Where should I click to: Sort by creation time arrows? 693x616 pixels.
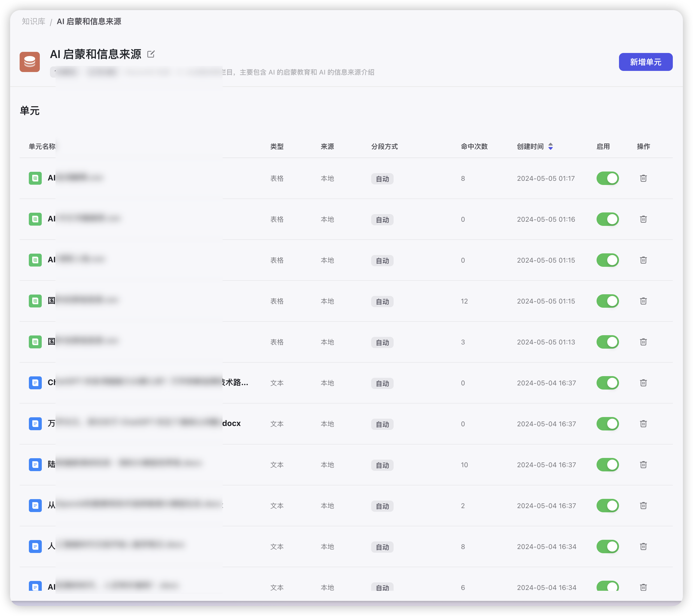551,147
